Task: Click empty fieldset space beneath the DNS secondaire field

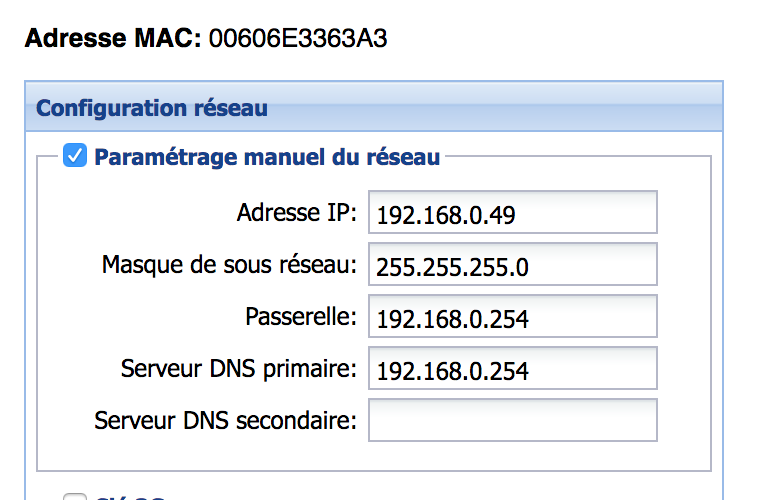Action: click(x=373, y=456)
